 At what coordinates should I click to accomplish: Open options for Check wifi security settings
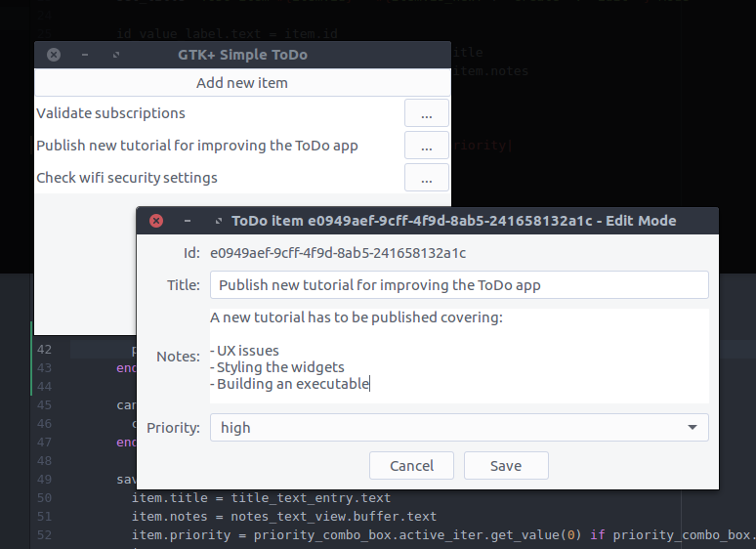426,179
